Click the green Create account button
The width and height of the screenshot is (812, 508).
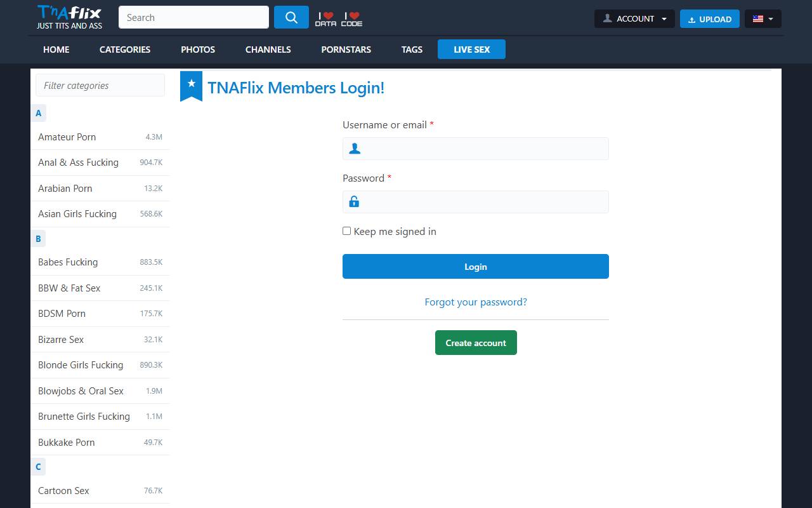pos(476,343)
